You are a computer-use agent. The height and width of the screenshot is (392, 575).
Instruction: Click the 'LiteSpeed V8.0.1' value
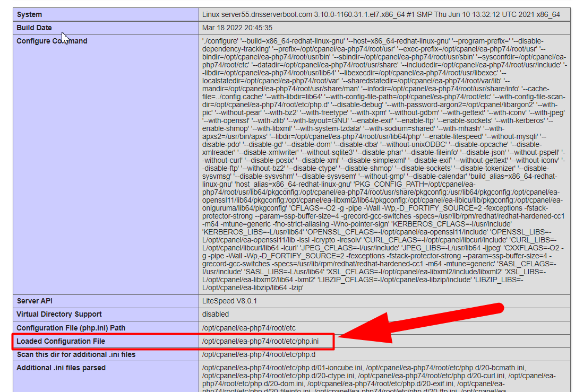coord(229,301)
